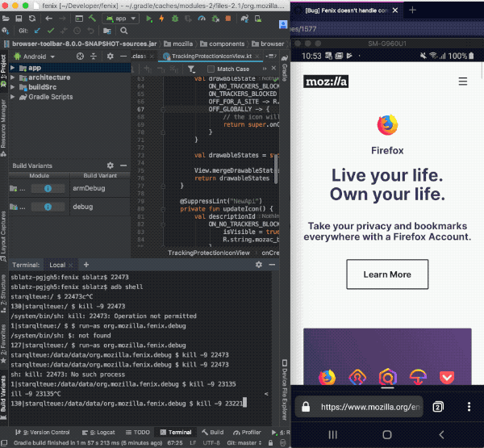Synchronize project with the refresh arrows icon
Image resolution: width=484 pixels, height=448 pixels.
32,19
